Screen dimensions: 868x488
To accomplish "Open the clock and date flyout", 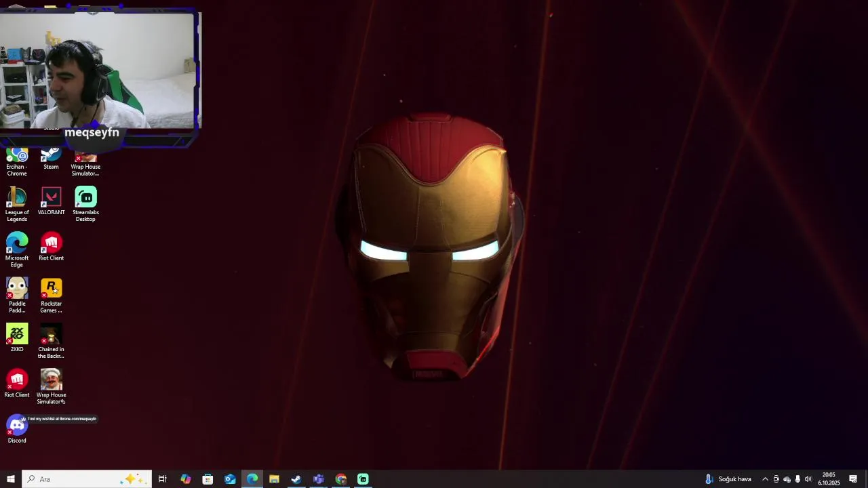I will (829, 479).
